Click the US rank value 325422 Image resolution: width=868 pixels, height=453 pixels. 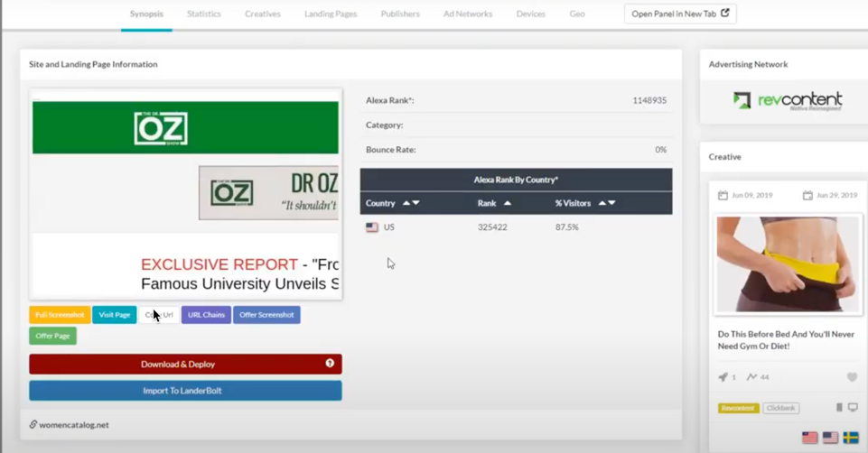point(492,227)
